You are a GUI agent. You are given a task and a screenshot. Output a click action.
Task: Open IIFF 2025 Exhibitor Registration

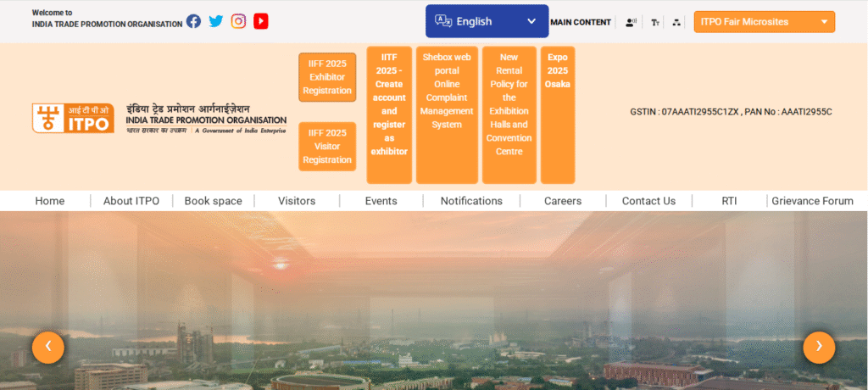[327, 77]
